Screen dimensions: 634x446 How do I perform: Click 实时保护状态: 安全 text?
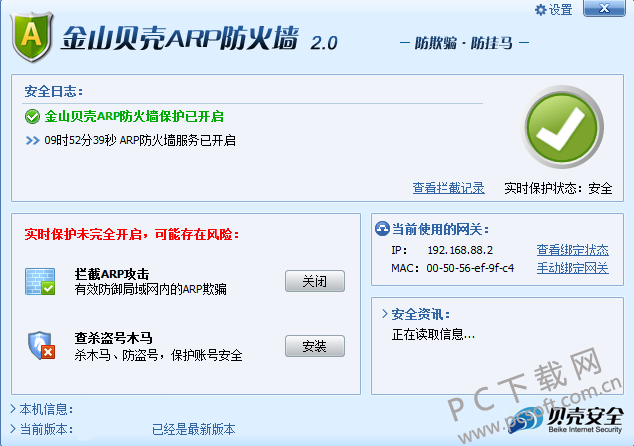pyautogui.click(x=558, y=188)
